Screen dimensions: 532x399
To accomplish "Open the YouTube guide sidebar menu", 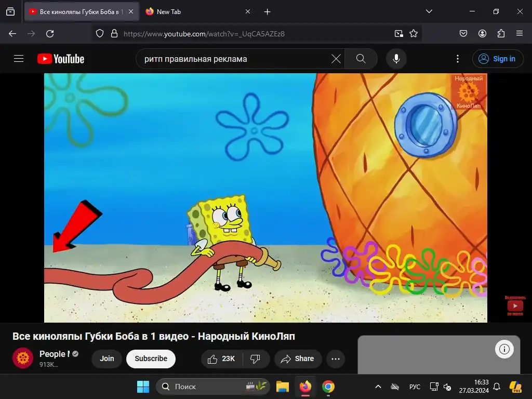I will pos(19,59).
